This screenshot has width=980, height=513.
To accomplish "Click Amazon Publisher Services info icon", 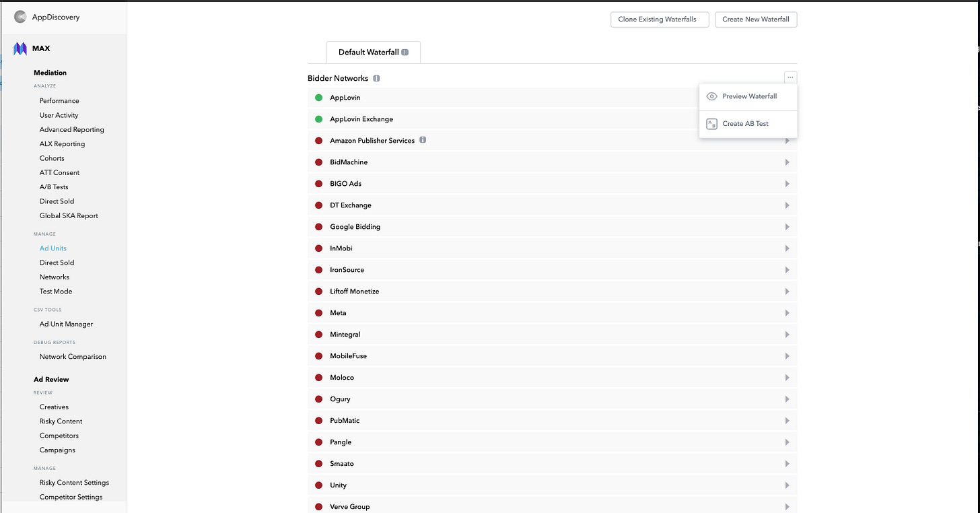I will click(x=423, y=140).
